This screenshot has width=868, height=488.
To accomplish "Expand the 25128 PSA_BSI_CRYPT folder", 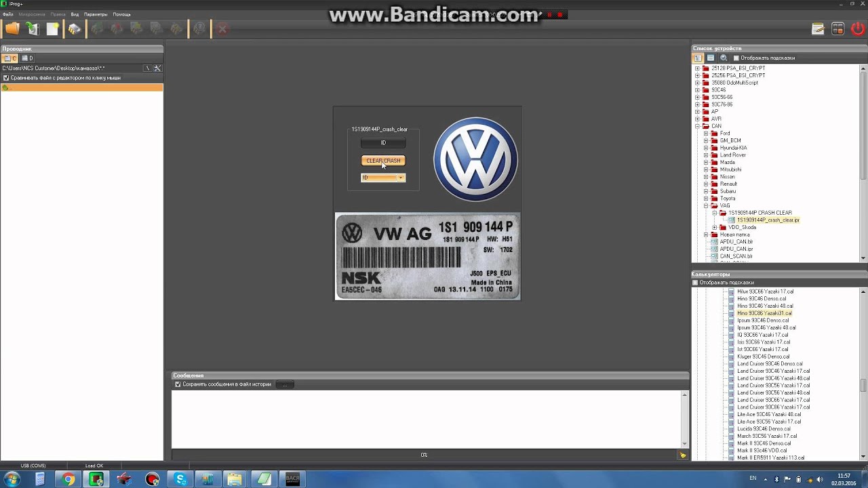I will (697, 68).
